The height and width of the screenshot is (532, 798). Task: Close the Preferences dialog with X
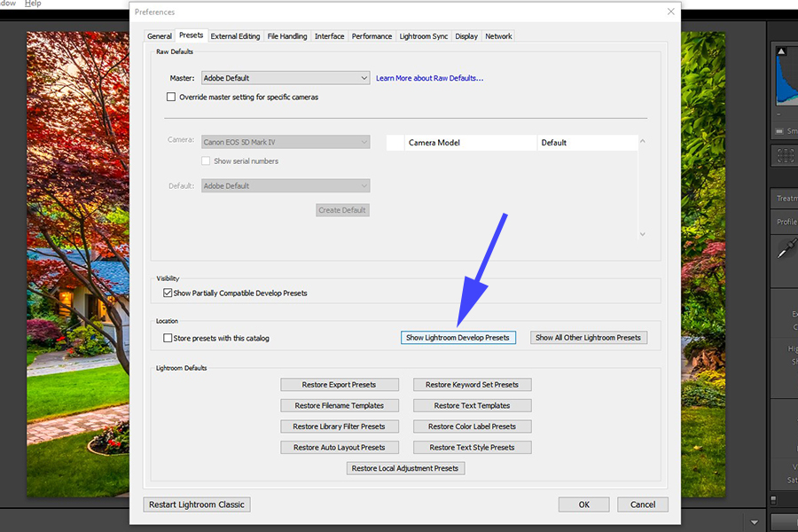click(669, 12)
